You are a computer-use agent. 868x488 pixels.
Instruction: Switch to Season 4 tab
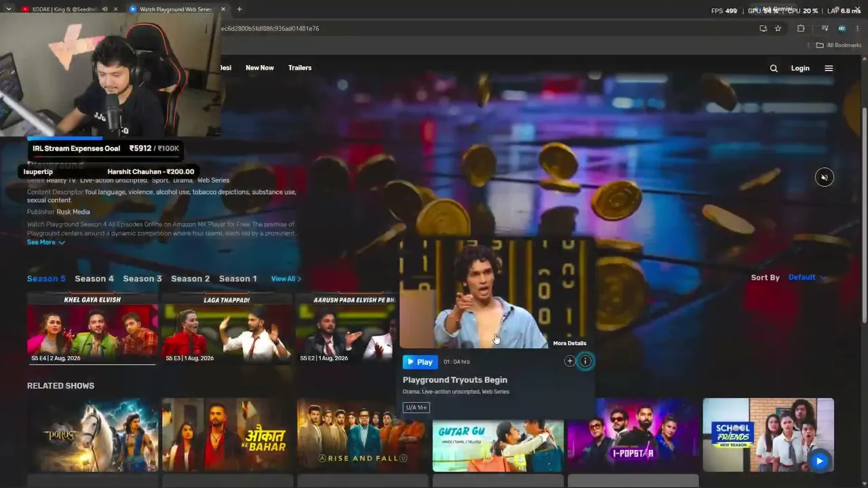tap(94, 279)
